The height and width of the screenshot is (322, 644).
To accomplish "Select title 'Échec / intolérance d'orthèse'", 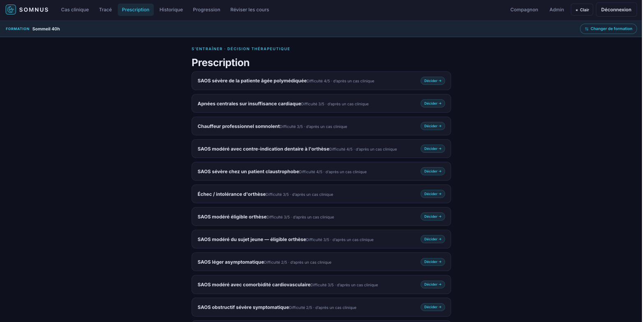I will [x=232, y=194].
